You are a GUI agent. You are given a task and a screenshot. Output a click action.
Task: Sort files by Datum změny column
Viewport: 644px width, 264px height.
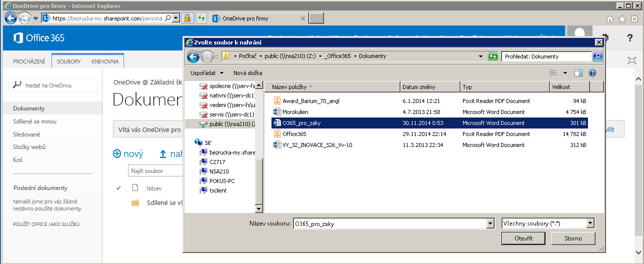[x=430, y=87]
